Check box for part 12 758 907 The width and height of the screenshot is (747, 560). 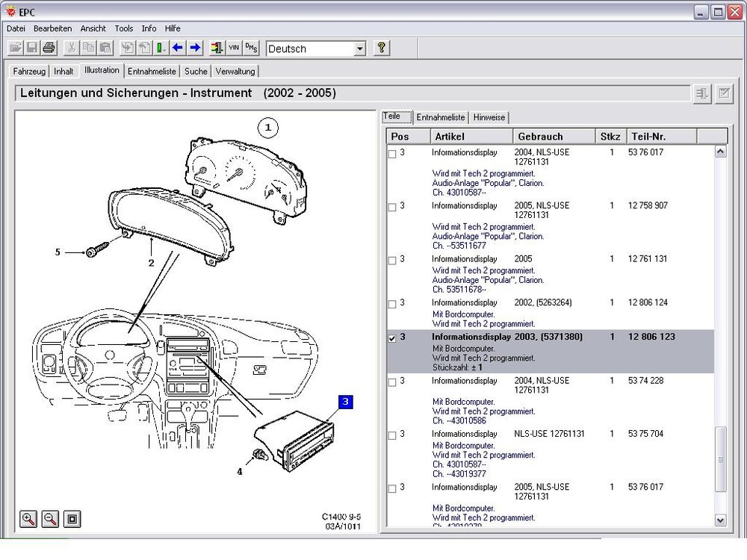click(392, 207)
